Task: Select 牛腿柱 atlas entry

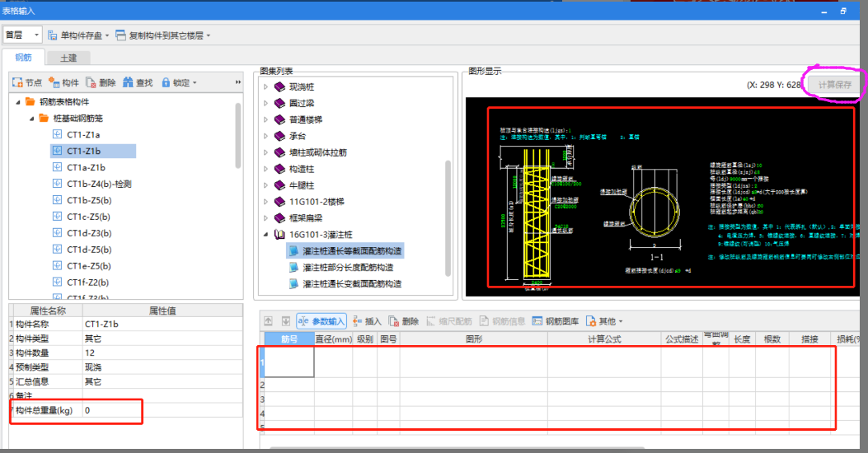Action: (302, 185)
